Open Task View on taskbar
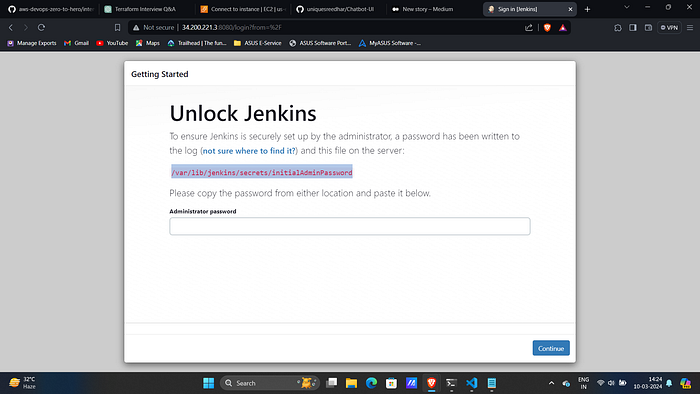The height and width of the screenshot is (394, 700). (331, 383)
